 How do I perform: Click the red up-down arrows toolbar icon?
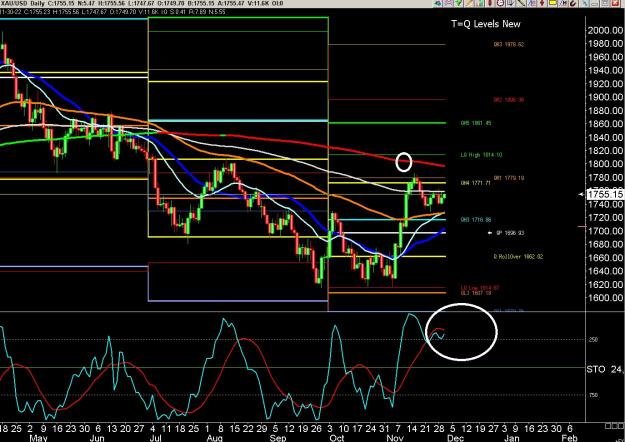(542, 3)
